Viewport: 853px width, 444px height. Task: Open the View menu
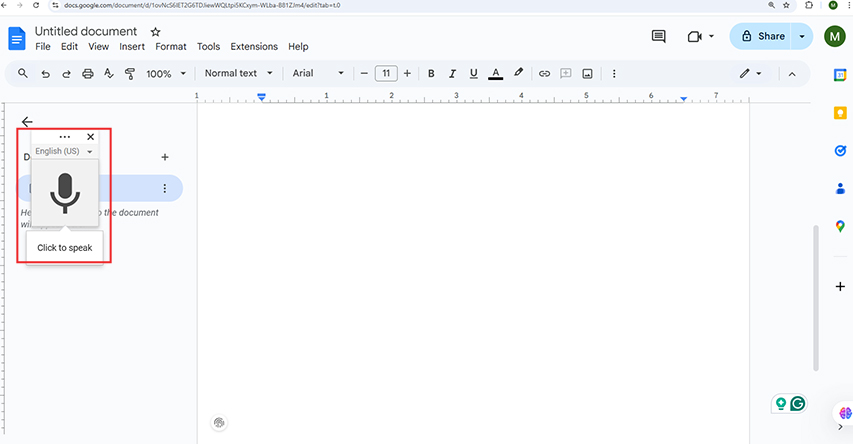tap(98, 47)
